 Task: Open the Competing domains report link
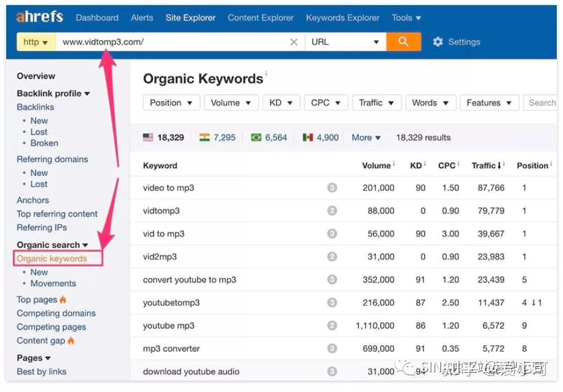click(56, 313)
